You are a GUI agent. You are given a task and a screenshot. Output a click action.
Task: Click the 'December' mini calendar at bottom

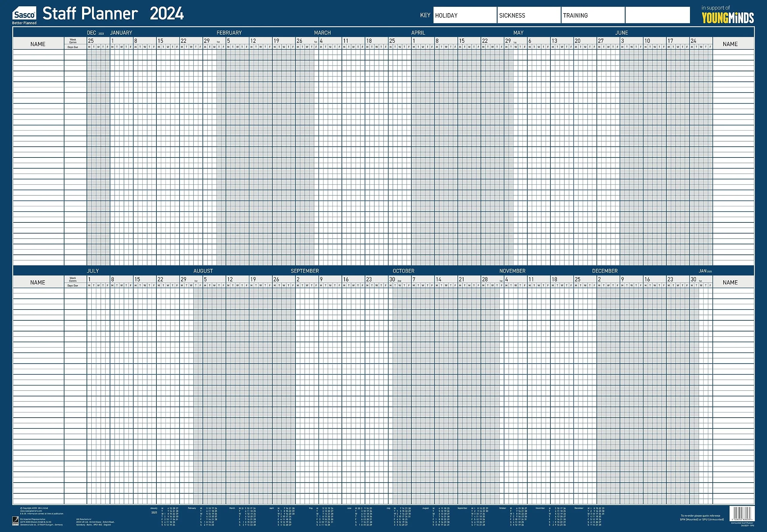coord(590,517)
